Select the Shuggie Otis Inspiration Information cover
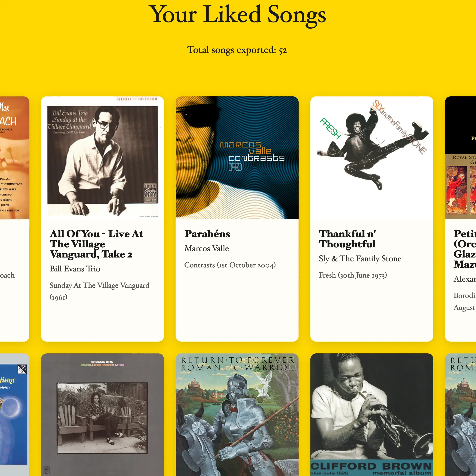The image size is (476, 476). [x=103, y=415]
